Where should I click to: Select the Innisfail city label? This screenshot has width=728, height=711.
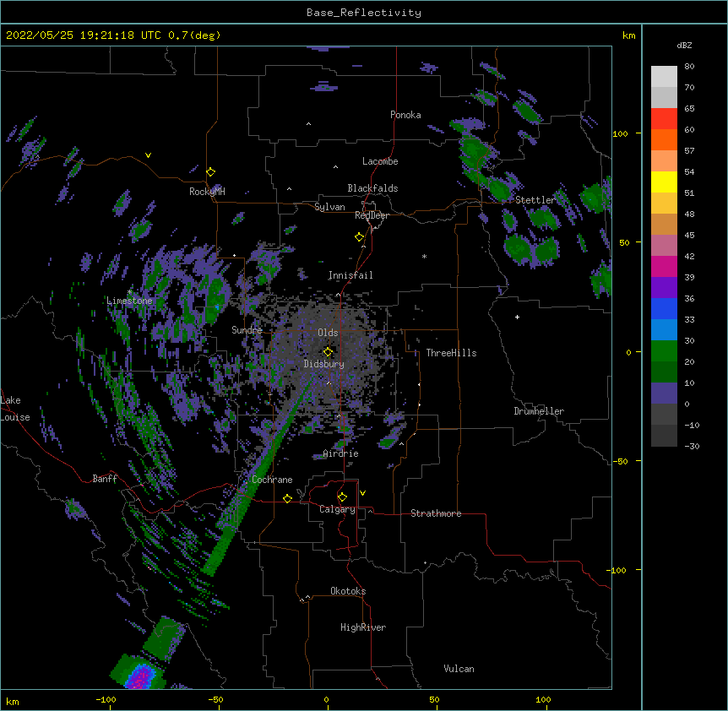click(350, 275)
